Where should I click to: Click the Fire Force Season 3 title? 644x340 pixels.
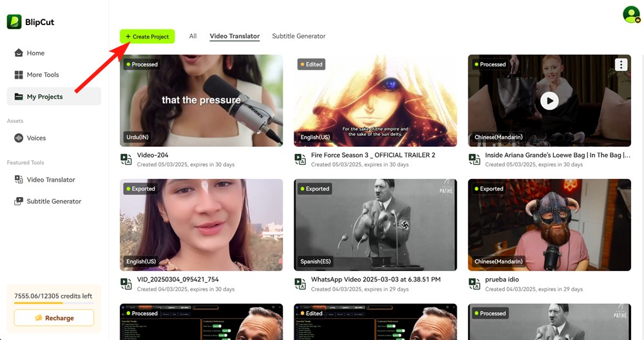point(373,155)
